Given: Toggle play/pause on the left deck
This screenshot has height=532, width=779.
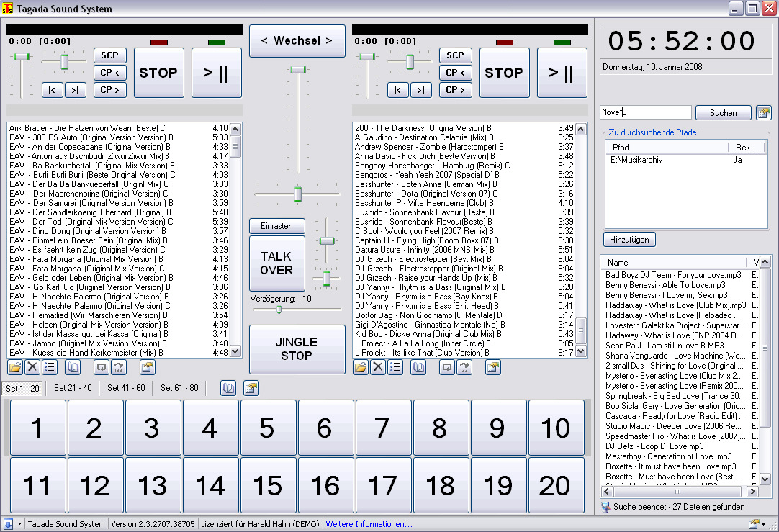Looking at the screenshot, I should point(217,73).
